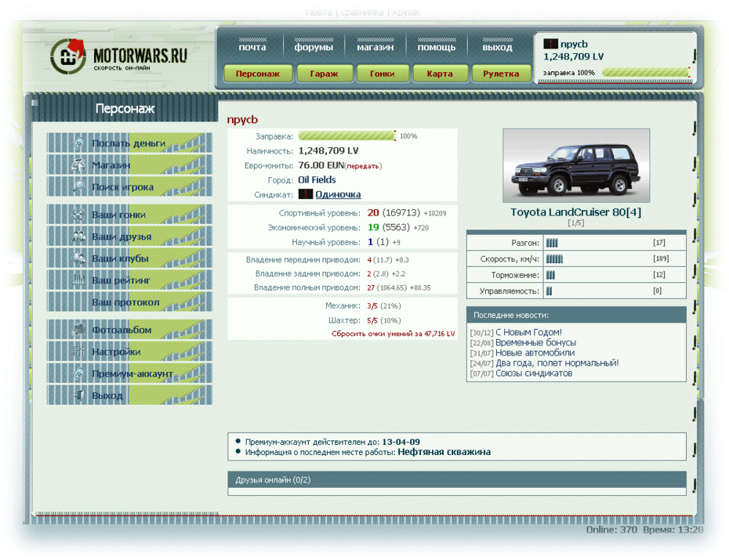729x560 pixels.
Task: Open the Карта tab
Action: (440, 74)
